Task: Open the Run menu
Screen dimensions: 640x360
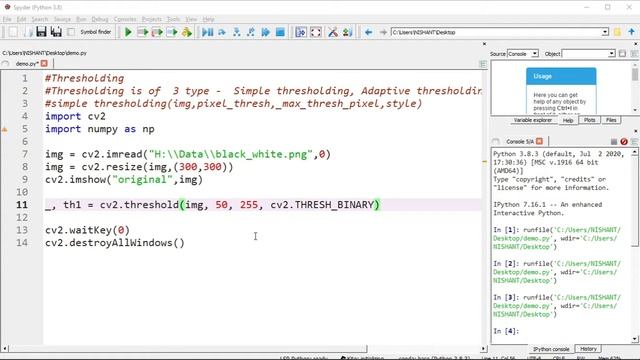Action: (x=81, y=19)
